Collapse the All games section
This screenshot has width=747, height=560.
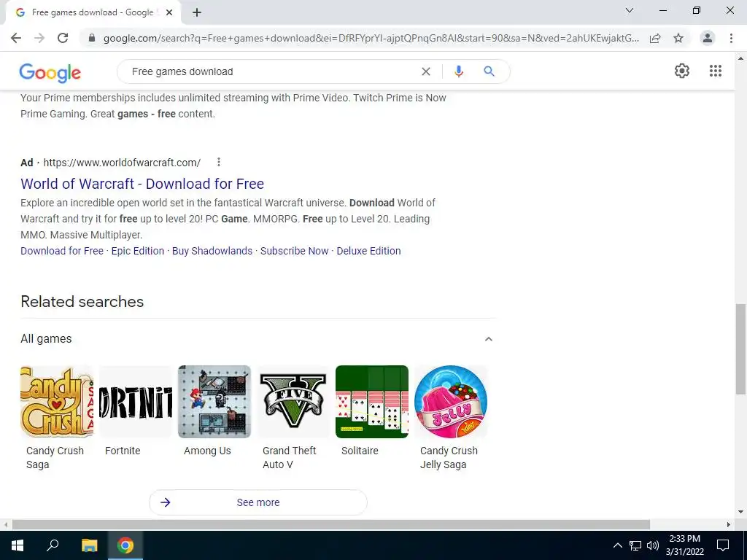488,339
